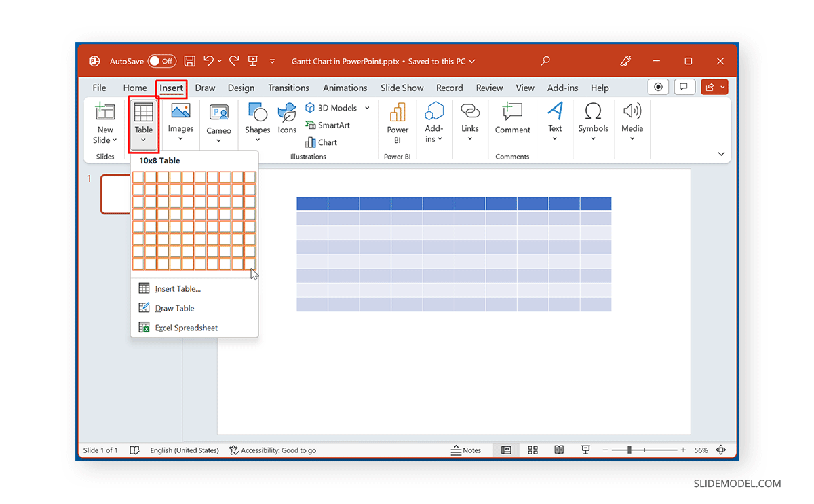This screenshot has height=504, width=814.
Task: Click the New Slide icon
Action: tap(105, 113)
